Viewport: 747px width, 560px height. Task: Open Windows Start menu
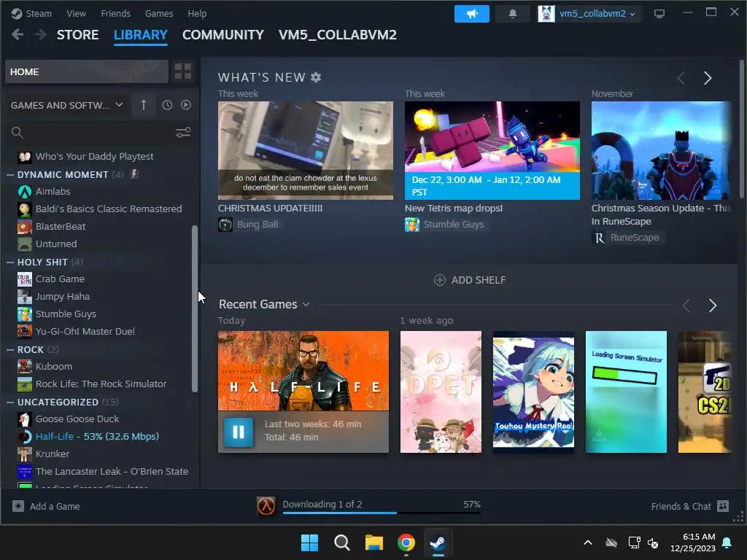click(309, 542)
